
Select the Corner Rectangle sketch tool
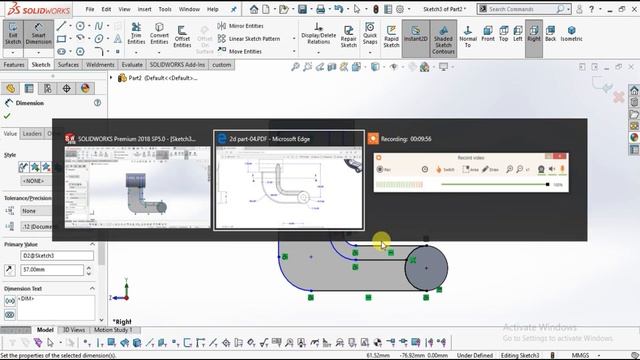pos(61,39)
